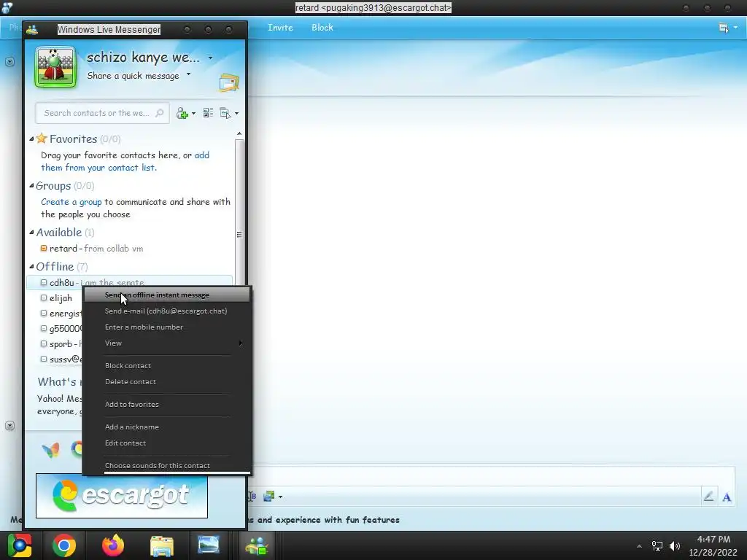Collapse the Groups section
The image size is (747, 560).
click(x=31, y=186)
